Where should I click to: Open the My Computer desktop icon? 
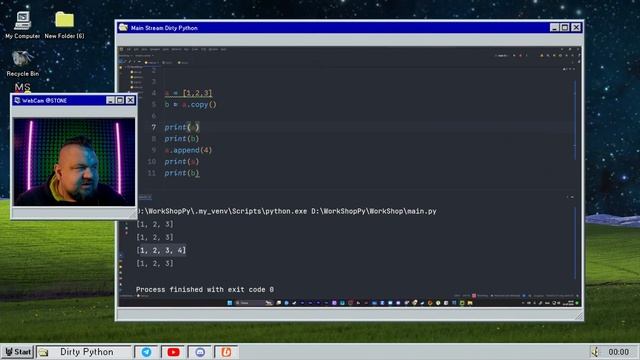click(22, 24)
